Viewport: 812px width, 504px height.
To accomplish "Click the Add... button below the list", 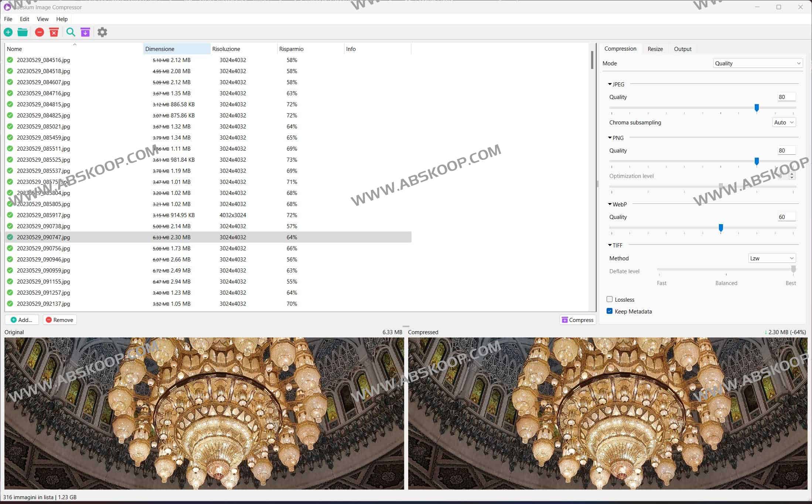I will (x=21, y=320).
